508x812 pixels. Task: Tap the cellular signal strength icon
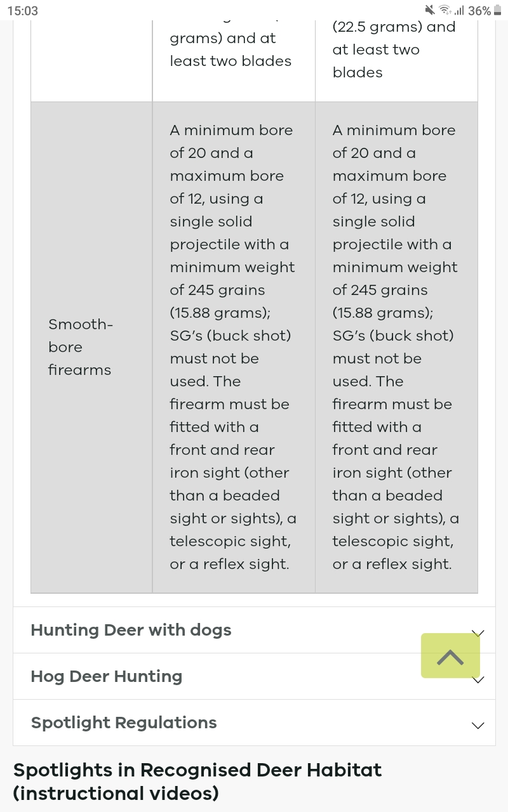pos(459,10)
